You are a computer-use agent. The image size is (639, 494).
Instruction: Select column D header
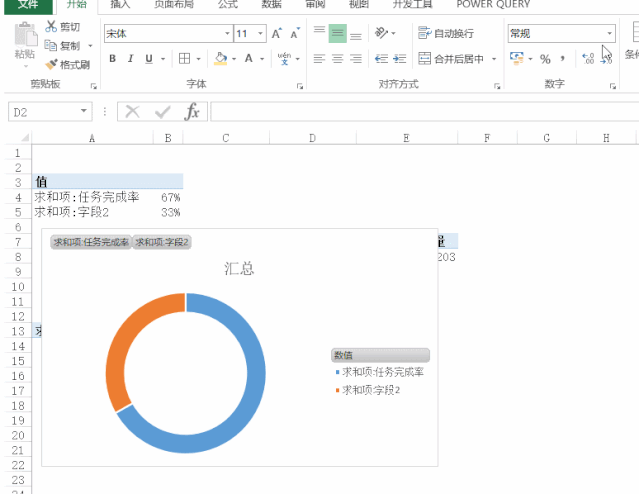313,138
